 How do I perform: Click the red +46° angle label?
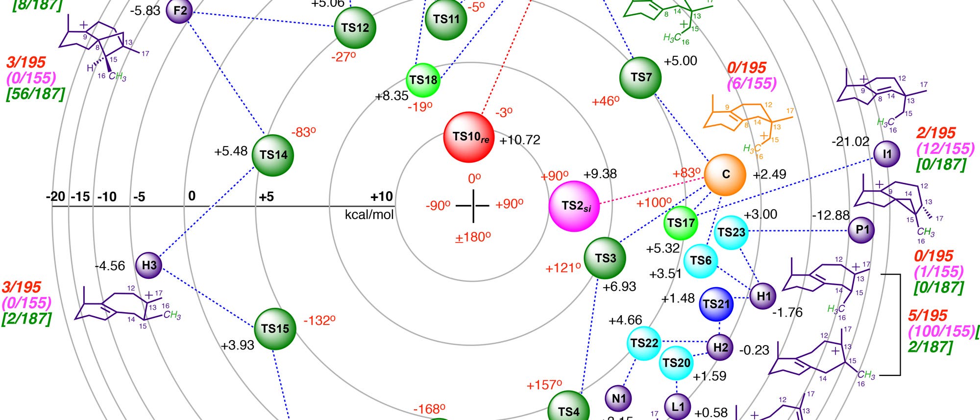pos(606,101)
